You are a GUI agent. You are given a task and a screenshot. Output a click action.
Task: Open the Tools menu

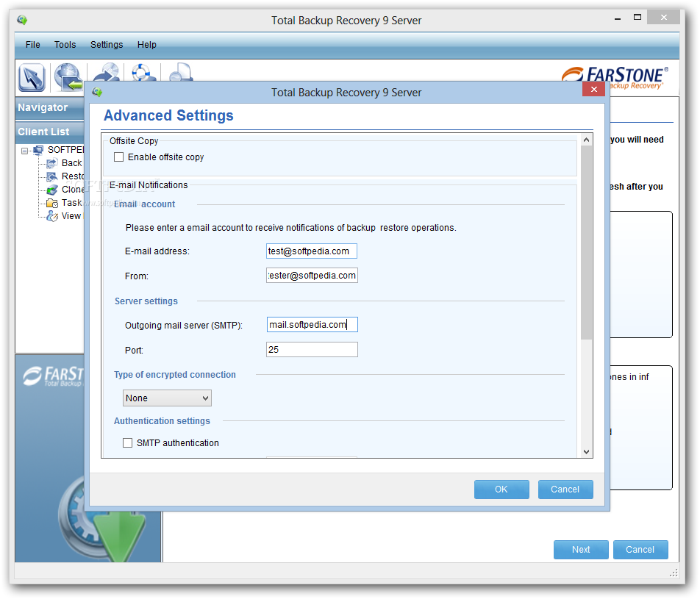[x=65, y=45]
